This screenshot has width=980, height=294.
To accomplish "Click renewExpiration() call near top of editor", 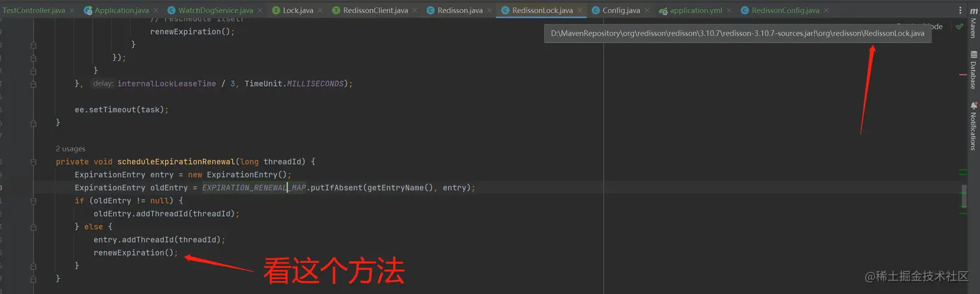I will 192,32.
